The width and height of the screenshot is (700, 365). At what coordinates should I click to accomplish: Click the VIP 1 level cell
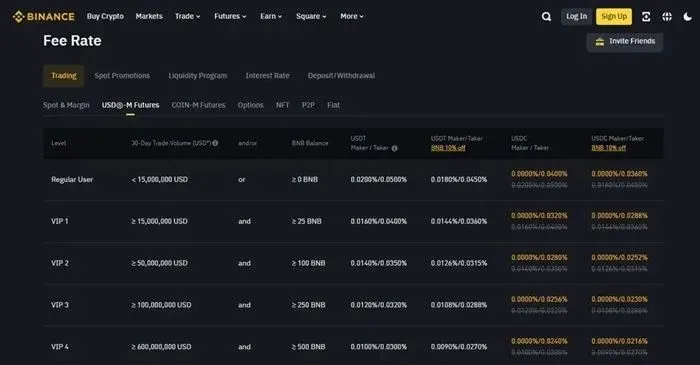60,221
